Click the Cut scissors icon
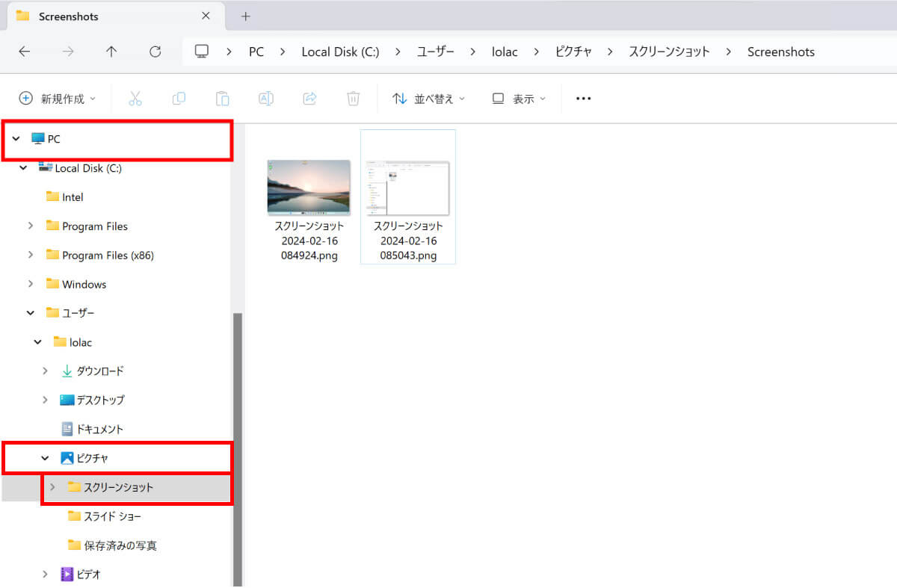The height and width of the screenshot is (588, 897). (135, 99)
